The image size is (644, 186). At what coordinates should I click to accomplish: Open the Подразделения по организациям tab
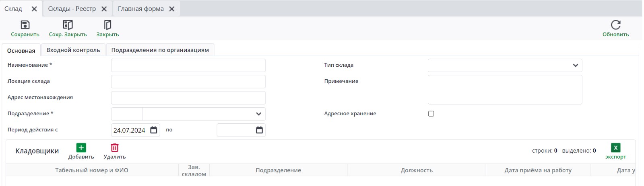pos(160,50)
